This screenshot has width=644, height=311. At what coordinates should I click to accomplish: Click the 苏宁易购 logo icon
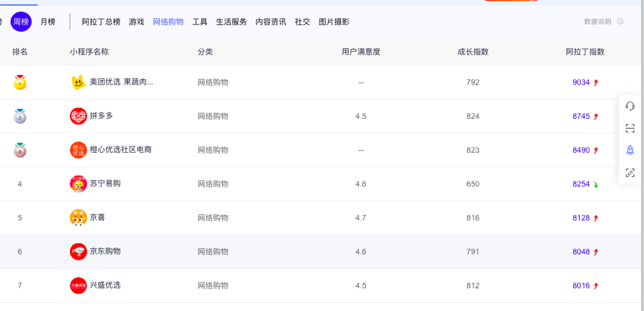pos(78,183)
